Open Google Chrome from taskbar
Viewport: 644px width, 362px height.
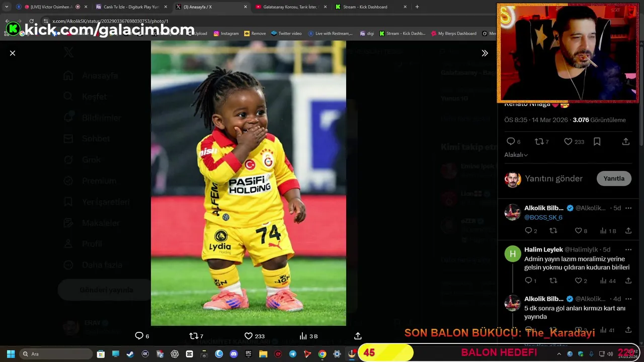pyautogui.click(x=322, y=354)
